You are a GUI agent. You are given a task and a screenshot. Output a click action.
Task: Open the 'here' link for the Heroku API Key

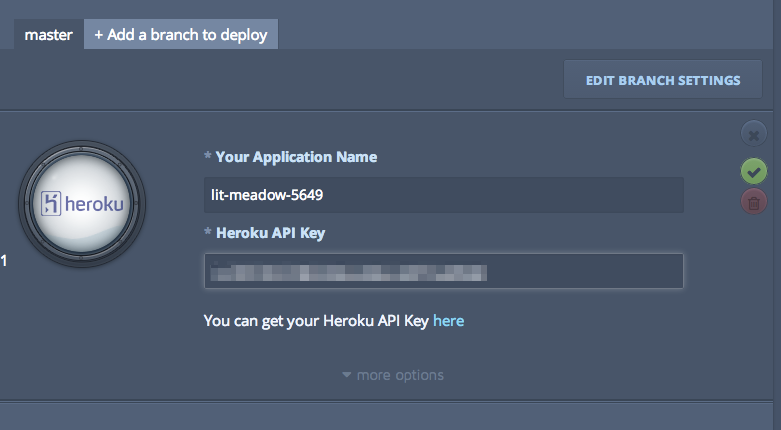[448, 320]
